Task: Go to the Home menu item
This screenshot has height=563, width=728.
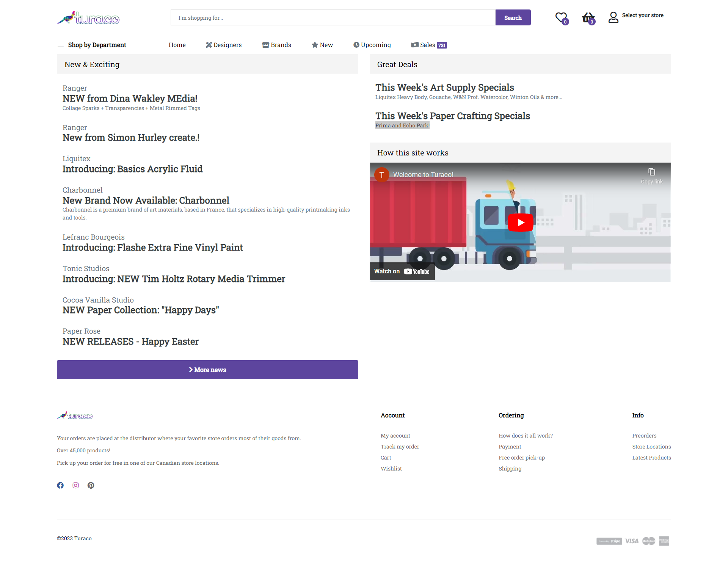Action: tap(177, 45)
